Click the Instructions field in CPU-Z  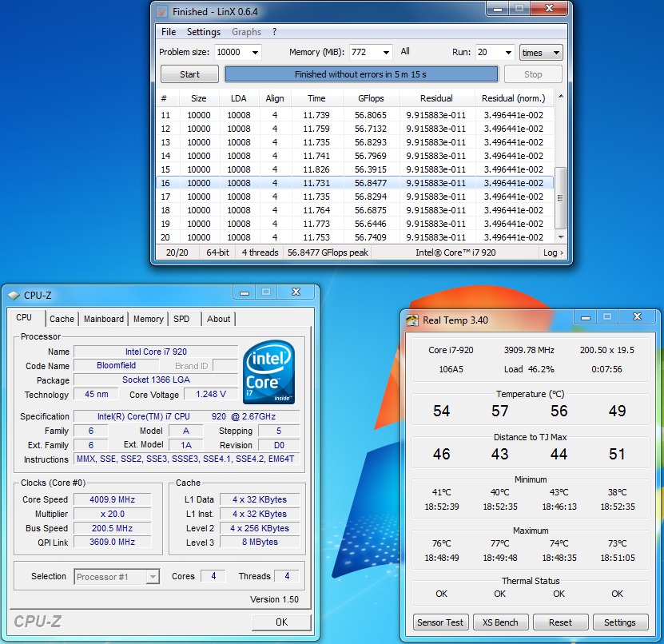185,459
